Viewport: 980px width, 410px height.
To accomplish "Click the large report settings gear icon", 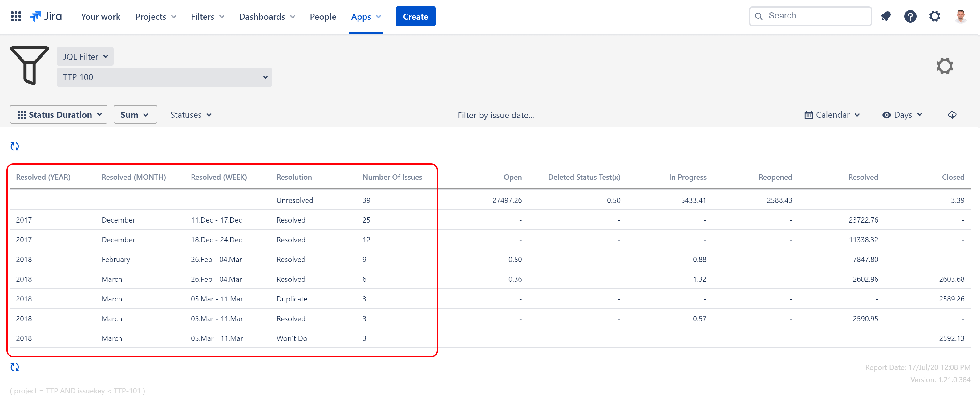I will [x=944, y=66].
